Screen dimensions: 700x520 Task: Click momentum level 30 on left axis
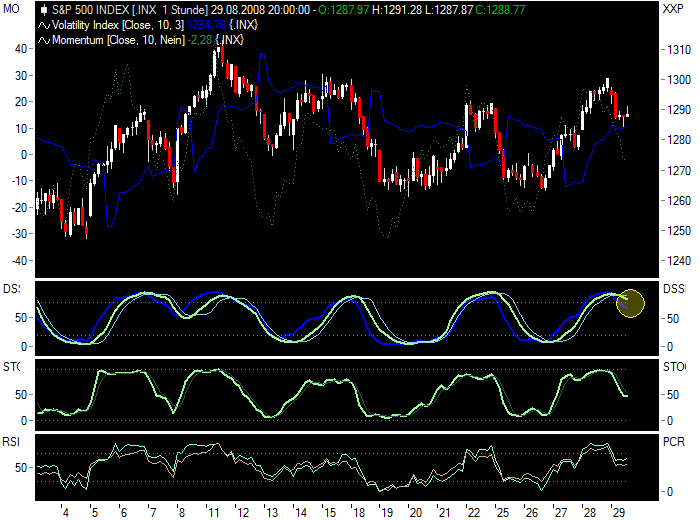click(21, 75)
